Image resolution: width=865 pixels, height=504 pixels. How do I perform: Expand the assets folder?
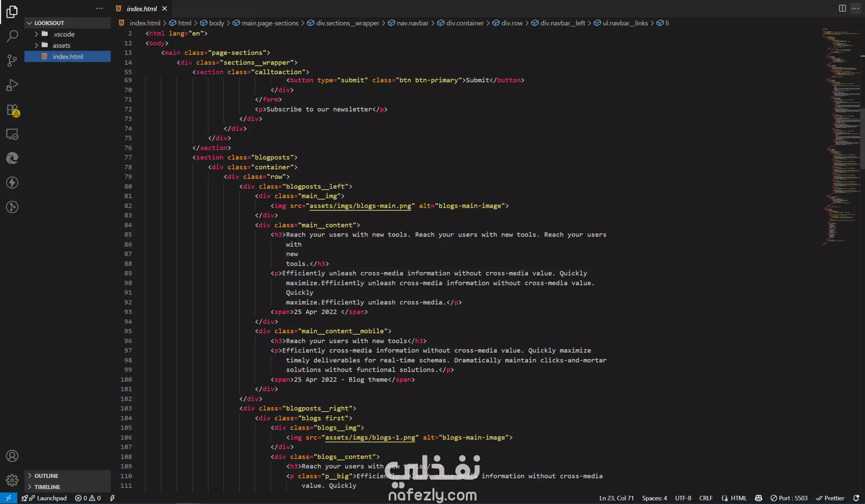(x=61, y=45)
